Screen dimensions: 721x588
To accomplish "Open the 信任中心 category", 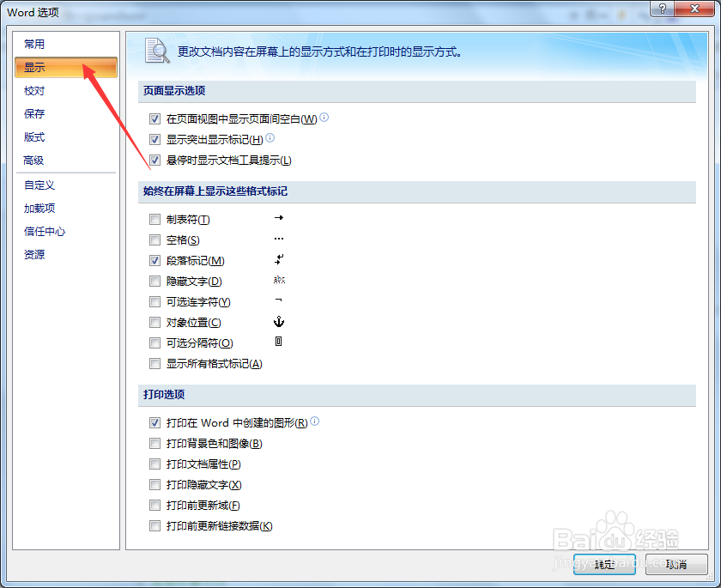I will (66, 231).
